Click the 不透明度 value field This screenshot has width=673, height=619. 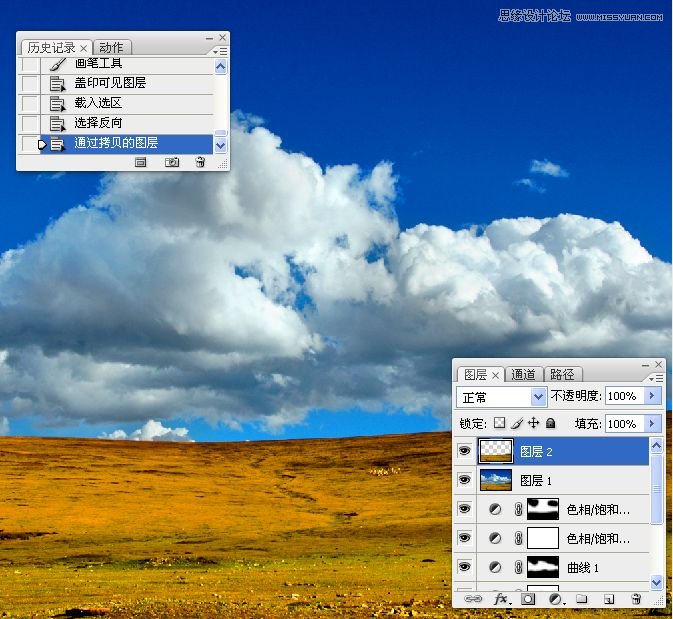(x=624, y=396)
